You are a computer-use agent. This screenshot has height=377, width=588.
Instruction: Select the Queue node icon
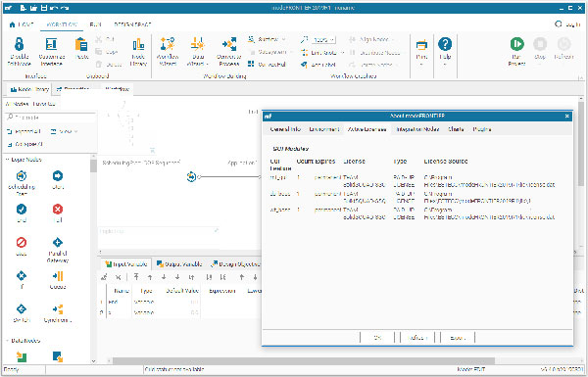tap(58, 276)
